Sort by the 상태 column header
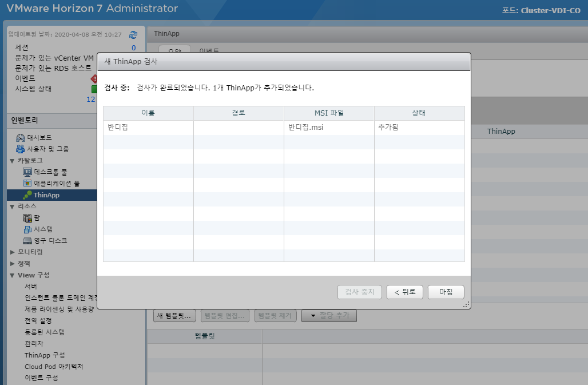 coord(419,113)
